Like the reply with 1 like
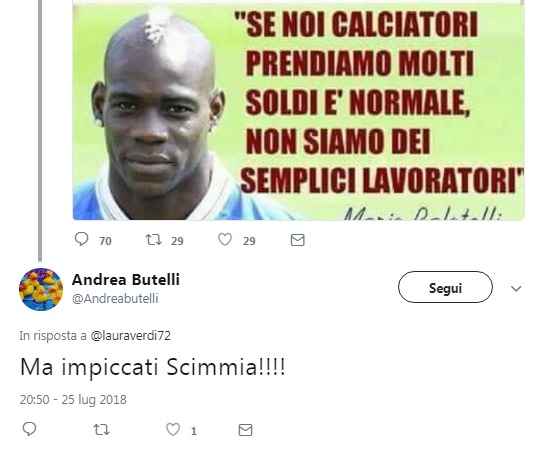This screenshot has height=460, width=544. click(173, 429)
